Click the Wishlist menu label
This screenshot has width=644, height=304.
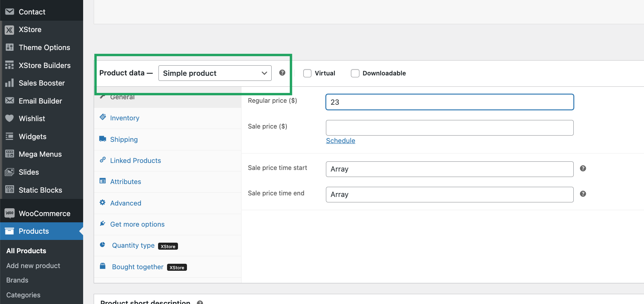tap(32, 118)
